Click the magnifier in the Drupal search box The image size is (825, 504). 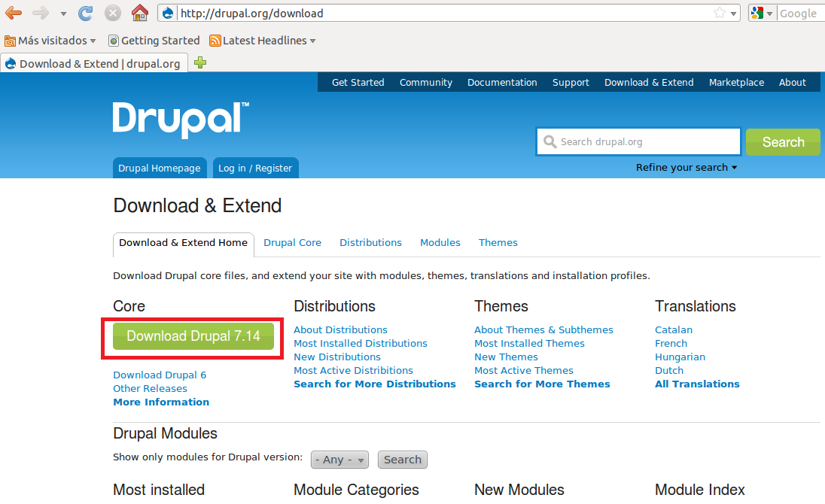[x=550, y=141]
